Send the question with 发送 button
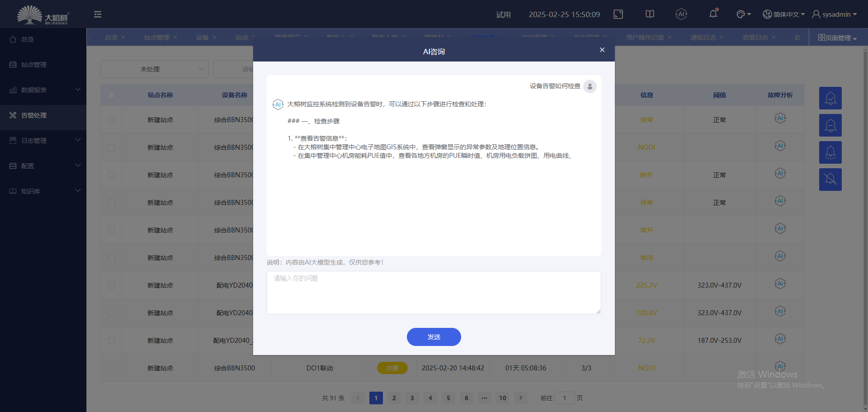This screenshot has height=412, width=868. 434,337
